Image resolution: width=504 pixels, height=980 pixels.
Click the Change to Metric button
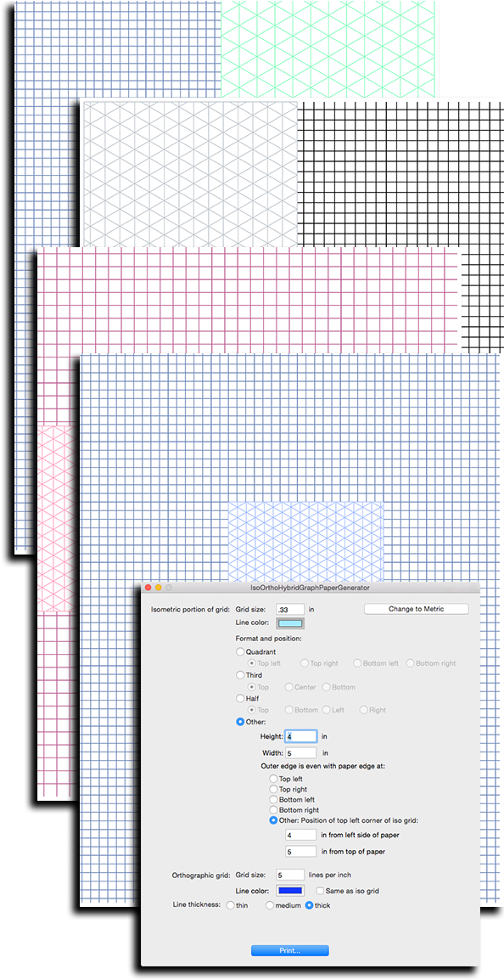click(416, 609)
